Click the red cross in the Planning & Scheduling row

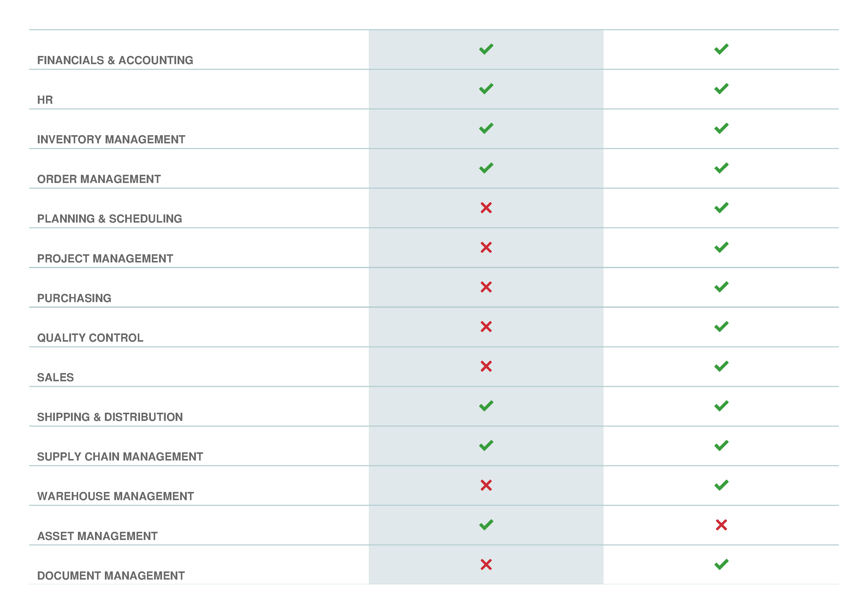tap(486, 208)
